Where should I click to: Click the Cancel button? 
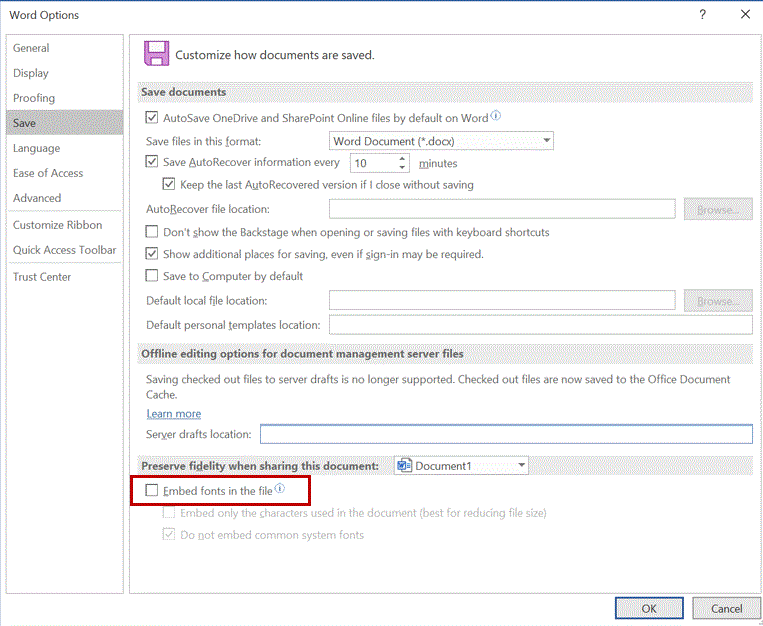726,608
